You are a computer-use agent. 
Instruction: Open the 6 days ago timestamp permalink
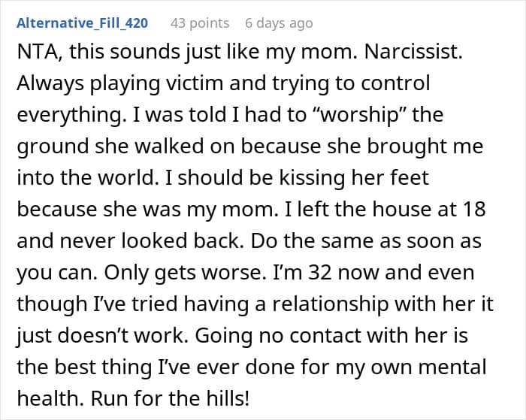pyautogui.click(x=279, y=23)
